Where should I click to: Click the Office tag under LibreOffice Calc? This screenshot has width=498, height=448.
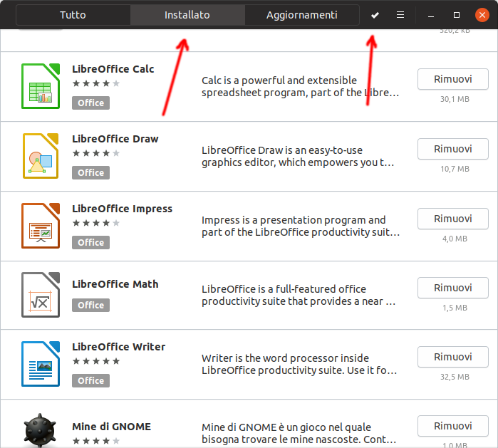(90, 103)
